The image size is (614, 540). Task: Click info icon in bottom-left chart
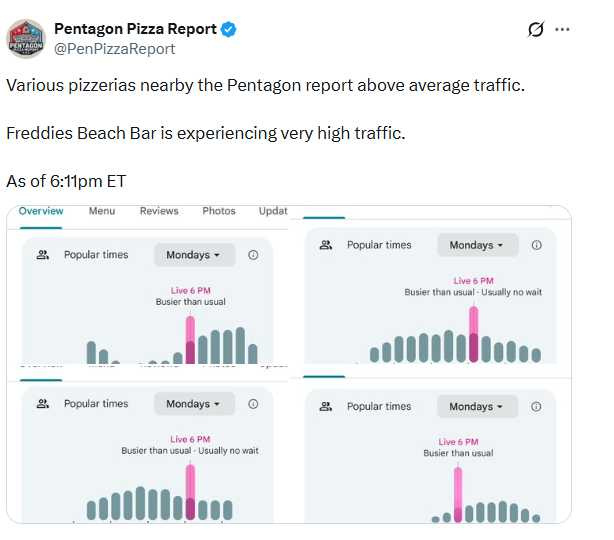[253, 404]
